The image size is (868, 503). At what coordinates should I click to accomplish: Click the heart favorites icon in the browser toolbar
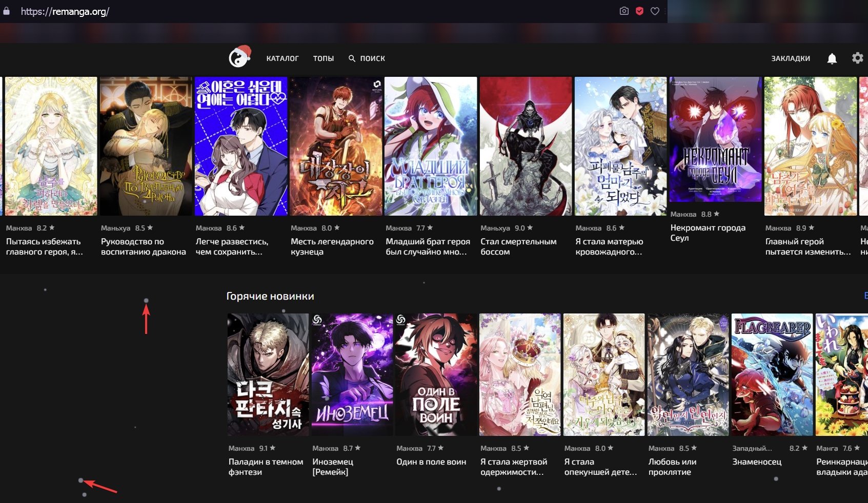655,10
